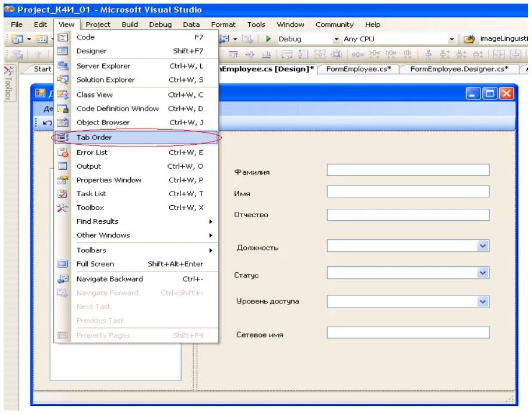The width and height of the screenshot is (532, 414).
Task: Open the Community menu
Action: click(334, 25)
